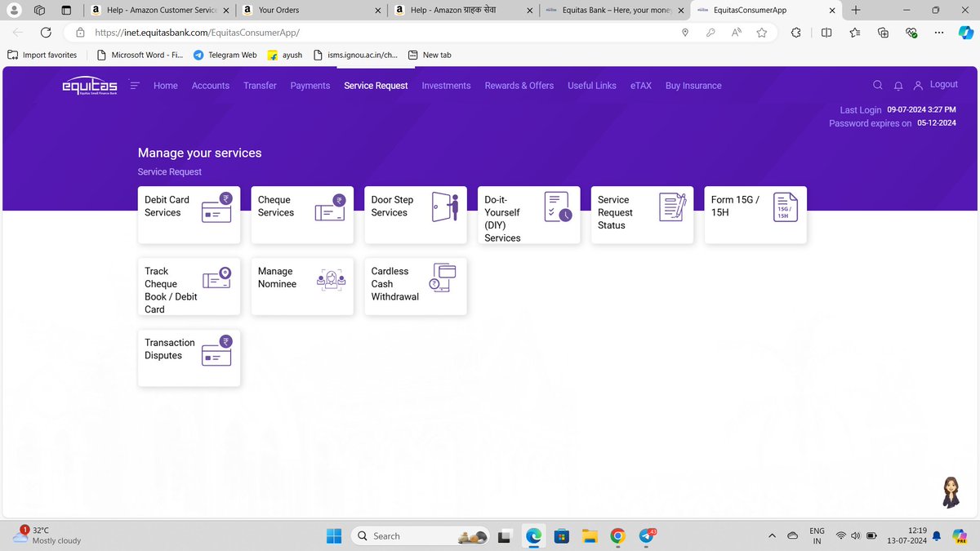
Task: Open the Transaction Disputes card icon
Action: 216,350
